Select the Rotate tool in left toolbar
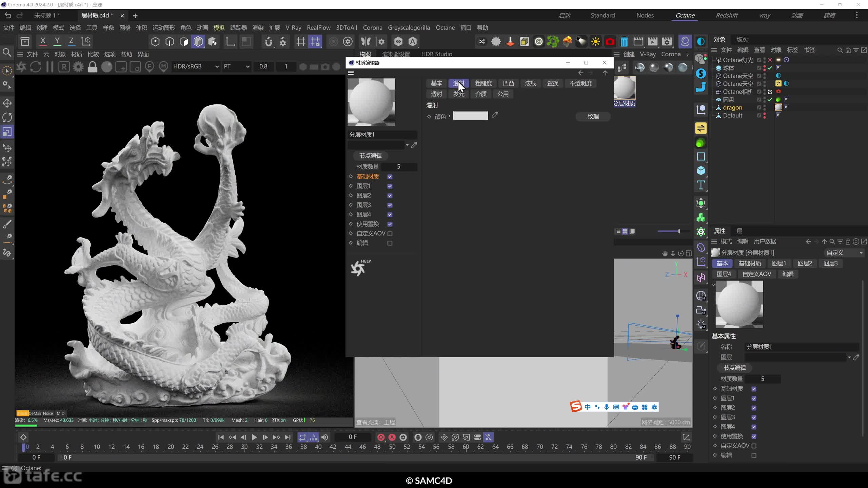Image resolution: width=868 pixels, height=488 pixels. pyautogui.click(x=7, y=118)
